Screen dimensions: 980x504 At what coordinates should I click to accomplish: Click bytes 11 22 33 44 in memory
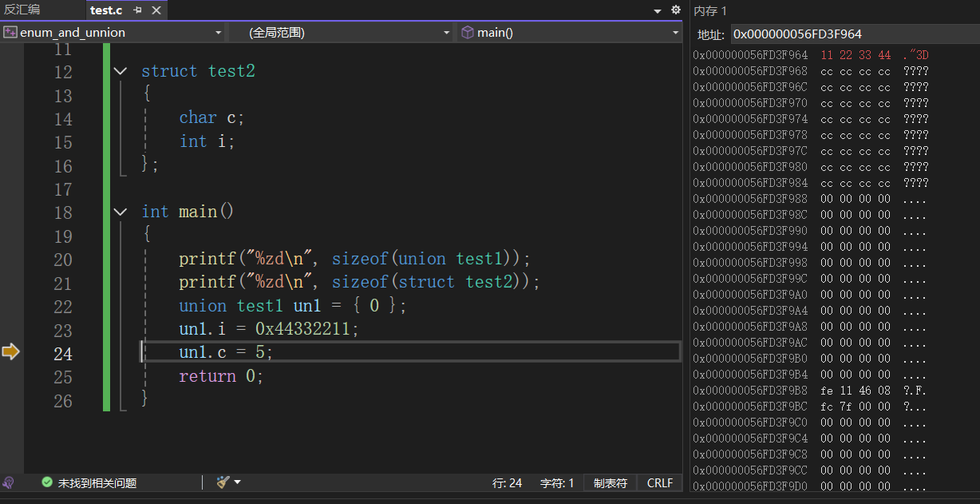[x=856, y=55]
